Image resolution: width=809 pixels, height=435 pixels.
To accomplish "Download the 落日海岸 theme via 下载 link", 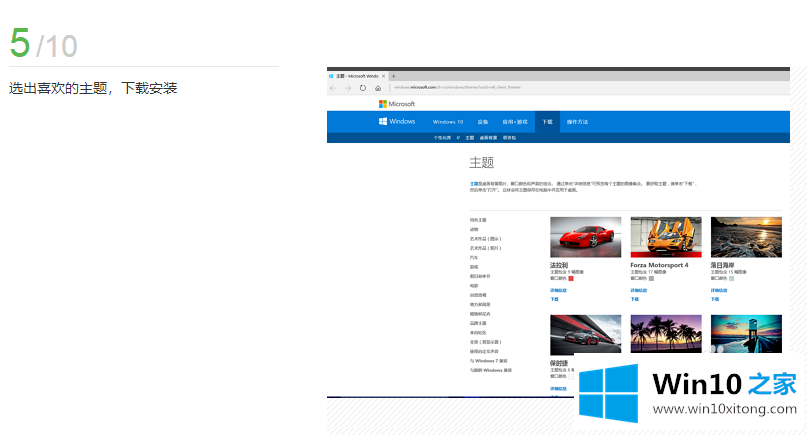I will tap(715, 299).
